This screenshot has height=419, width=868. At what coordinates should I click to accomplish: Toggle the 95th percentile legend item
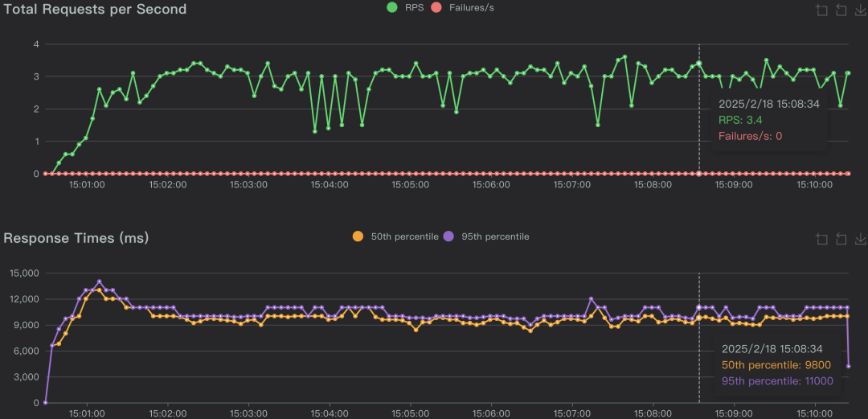tap(486, 236)
